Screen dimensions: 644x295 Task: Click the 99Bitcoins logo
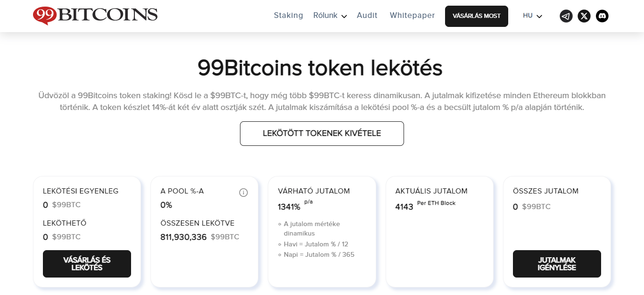click(95, 15)
